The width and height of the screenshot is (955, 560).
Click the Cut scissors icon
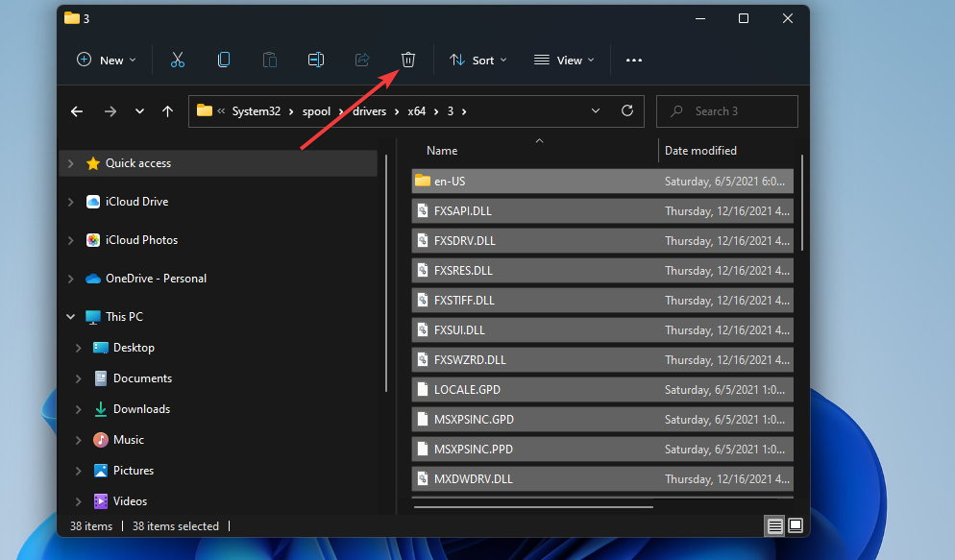coord(178,60)
